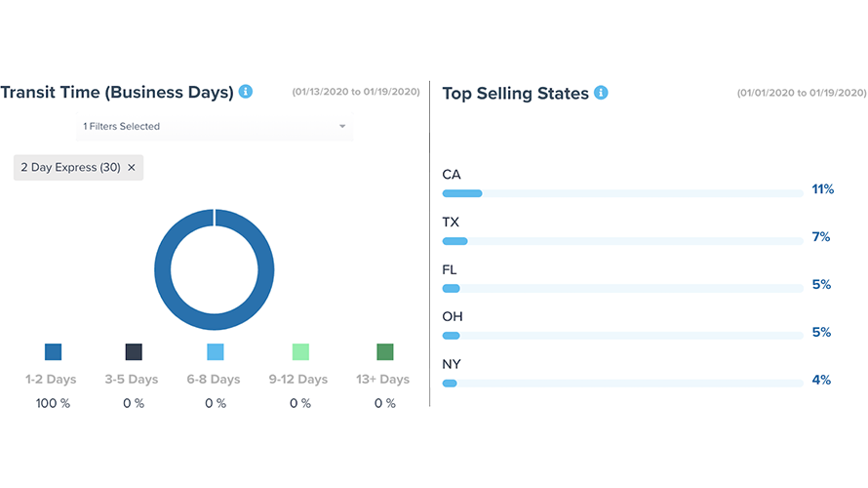The width and height of the screenshot is (868, 488).
Task: Click the NY state progress bar
Action: pos(622,384)
